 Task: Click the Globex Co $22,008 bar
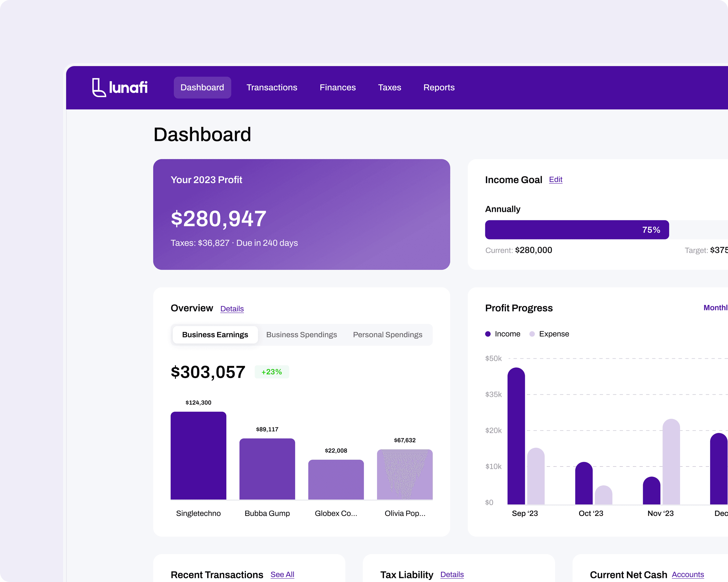tap(336, 480)
